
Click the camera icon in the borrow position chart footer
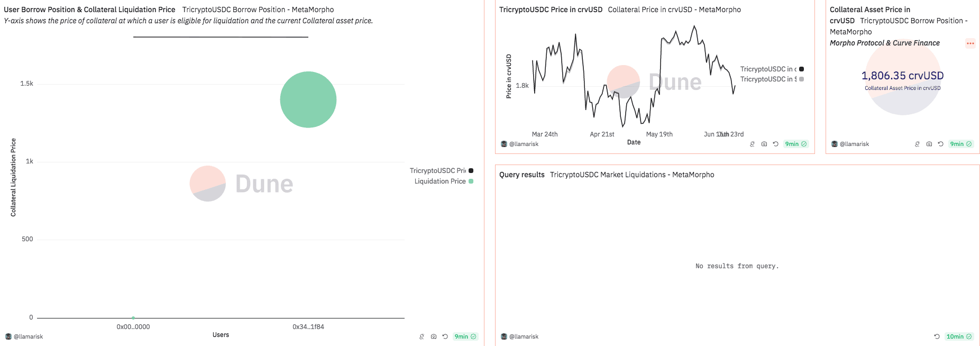click(434, 336)
